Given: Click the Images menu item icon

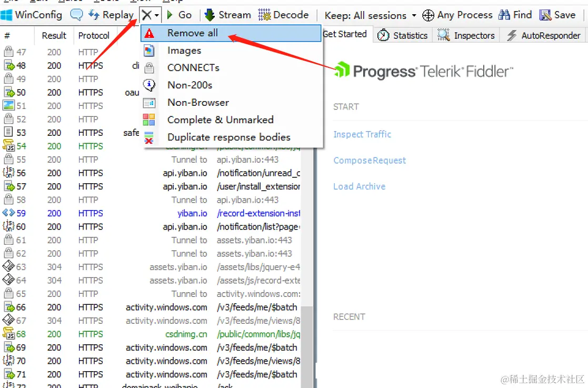Looking at the screenshot, I should point(149,50).
